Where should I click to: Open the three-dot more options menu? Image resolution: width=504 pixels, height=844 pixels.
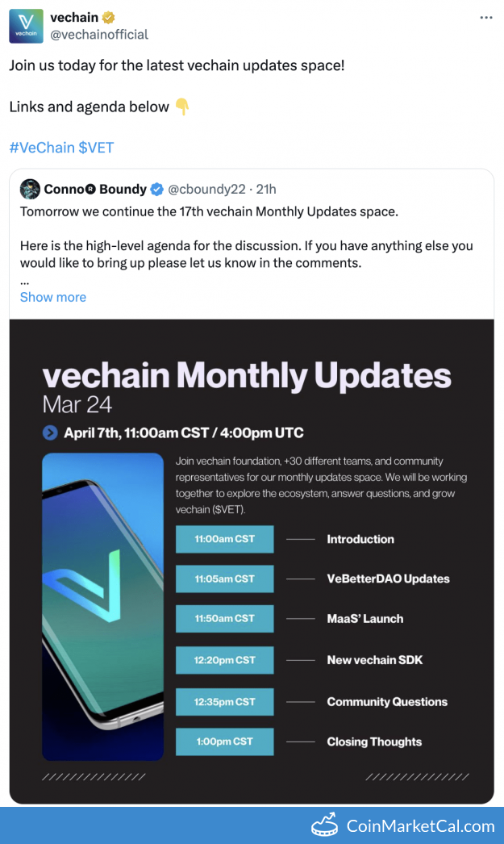(x=486, y=18)
